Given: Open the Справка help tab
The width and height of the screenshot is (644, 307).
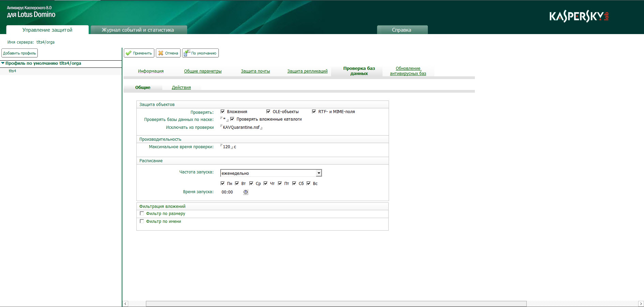Looking at the screenshot, I should (402, 30).
